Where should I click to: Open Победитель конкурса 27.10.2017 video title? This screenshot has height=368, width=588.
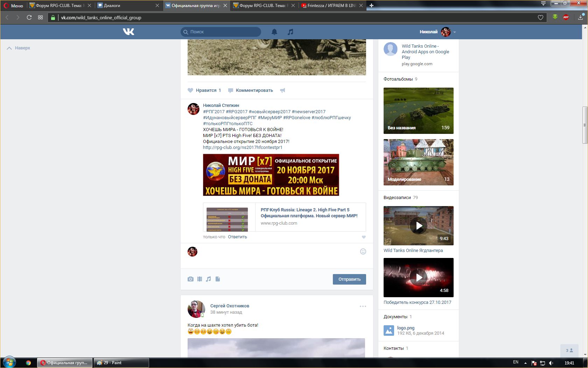click(x=417, y=302)
